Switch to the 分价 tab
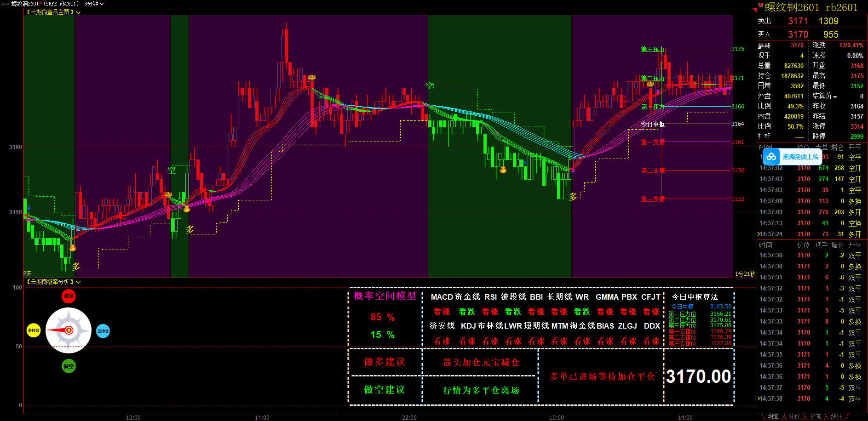This screenshot has width=868, height=421. pos(794,416)
